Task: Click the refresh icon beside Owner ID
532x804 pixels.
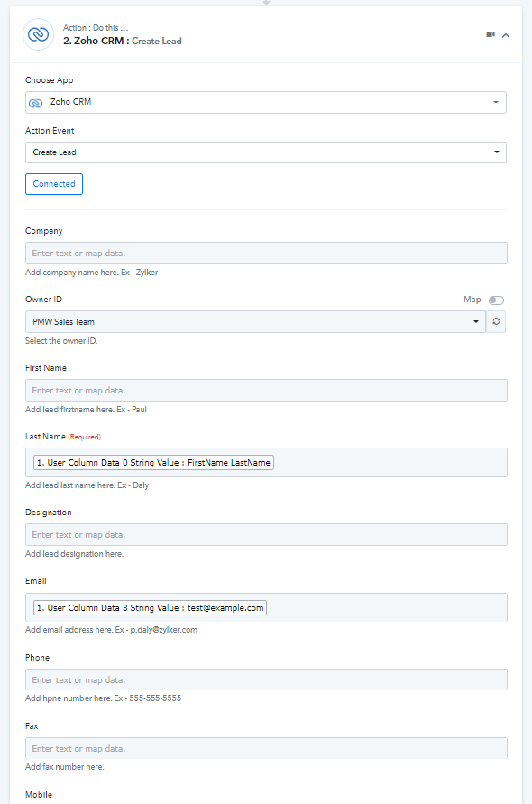Action: coord(496,321)
